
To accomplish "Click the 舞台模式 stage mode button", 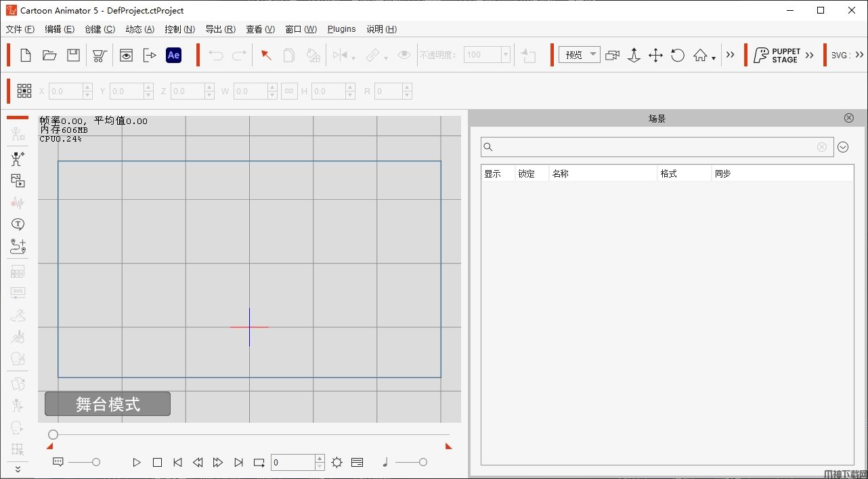I will [108, 404].
